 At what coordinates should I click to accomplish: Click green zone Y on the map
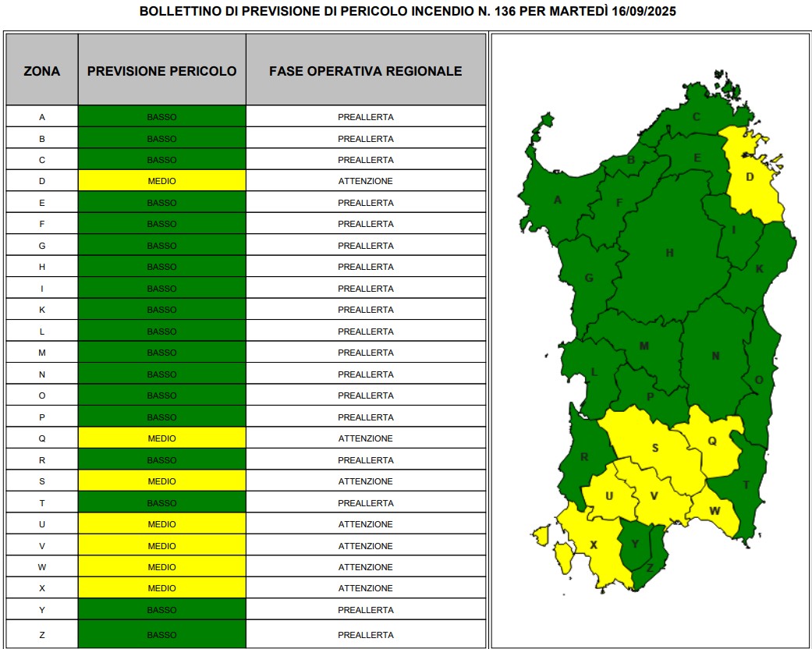coord(636,544)
